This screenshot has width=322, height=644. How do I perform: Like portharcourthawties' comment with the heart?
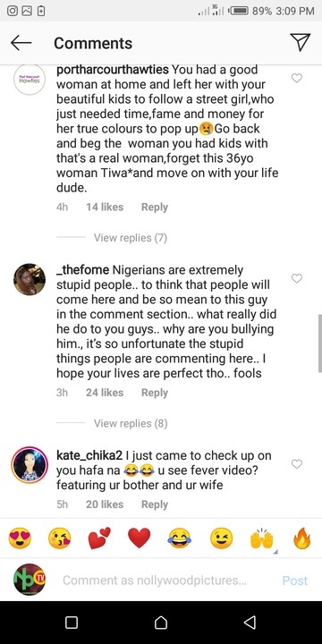pos(297,78)
